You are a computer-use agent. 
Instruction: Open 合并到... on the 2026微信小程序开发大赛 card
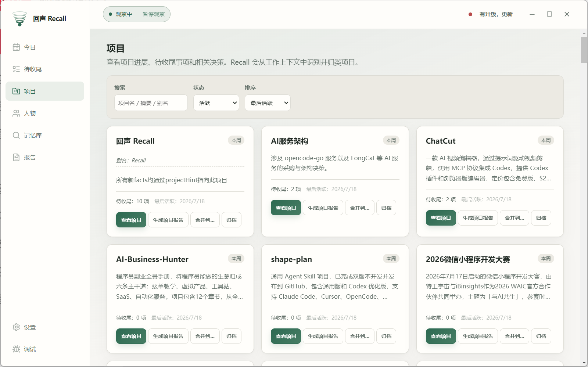pyautogui.click(x=515, y=336)
